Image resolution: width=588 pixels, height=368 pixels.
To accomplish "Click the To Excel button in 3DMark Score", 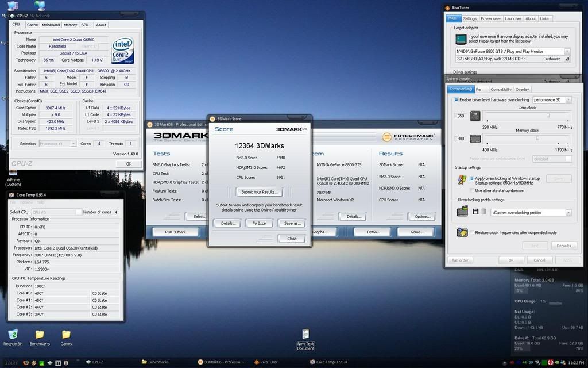I will [260, 223].
